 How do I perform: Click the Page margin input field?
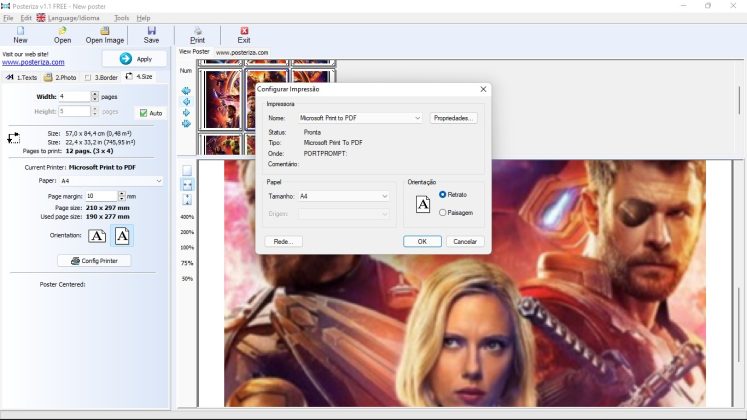(x=101, y=196)
